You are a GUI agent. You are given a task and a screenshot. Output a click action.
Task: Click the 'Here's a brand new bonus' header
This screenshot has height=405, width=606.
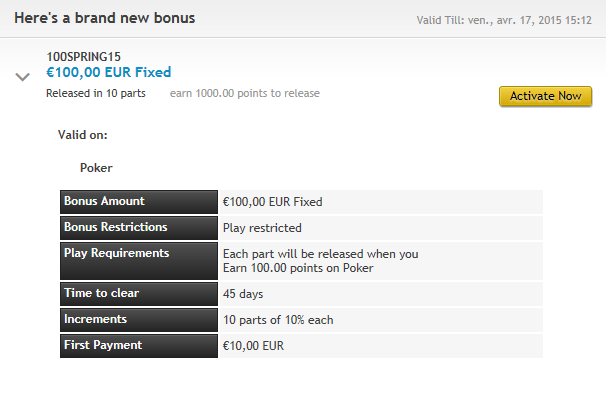(105, 18)
